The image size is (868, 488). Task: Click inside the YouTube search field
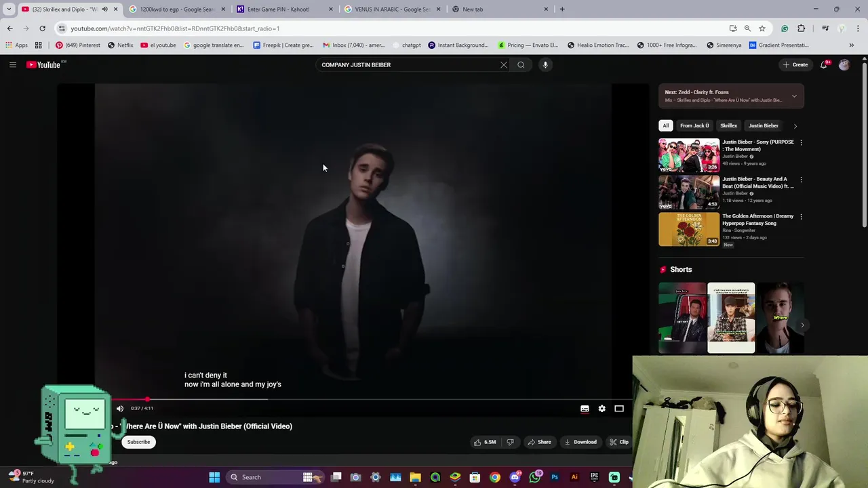pos(407,65)
